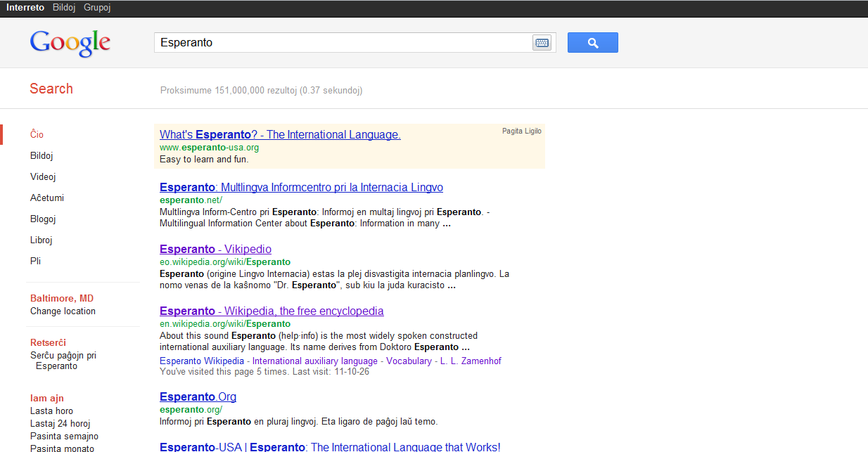The width and height of the screenshot is (868, 452).
Task: Select the Blogoj sidebar filter
Action: [43, 219]
